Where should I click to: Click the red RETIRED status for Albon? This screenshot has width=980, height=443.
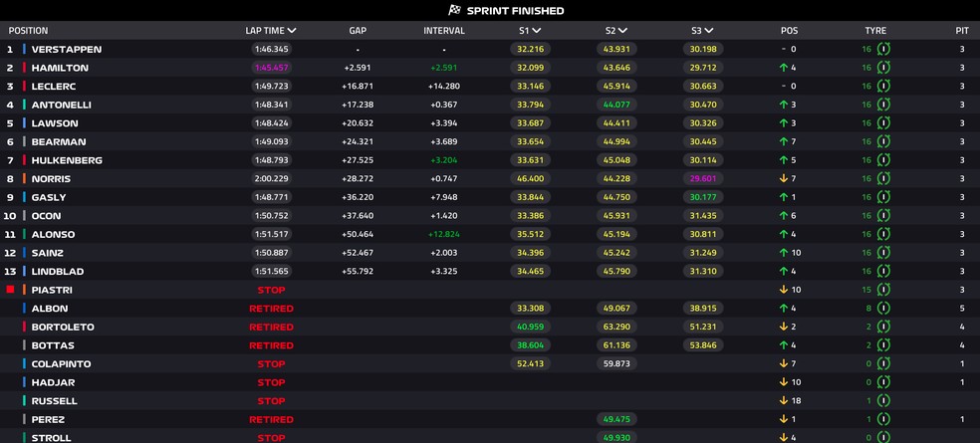[271, 309]
